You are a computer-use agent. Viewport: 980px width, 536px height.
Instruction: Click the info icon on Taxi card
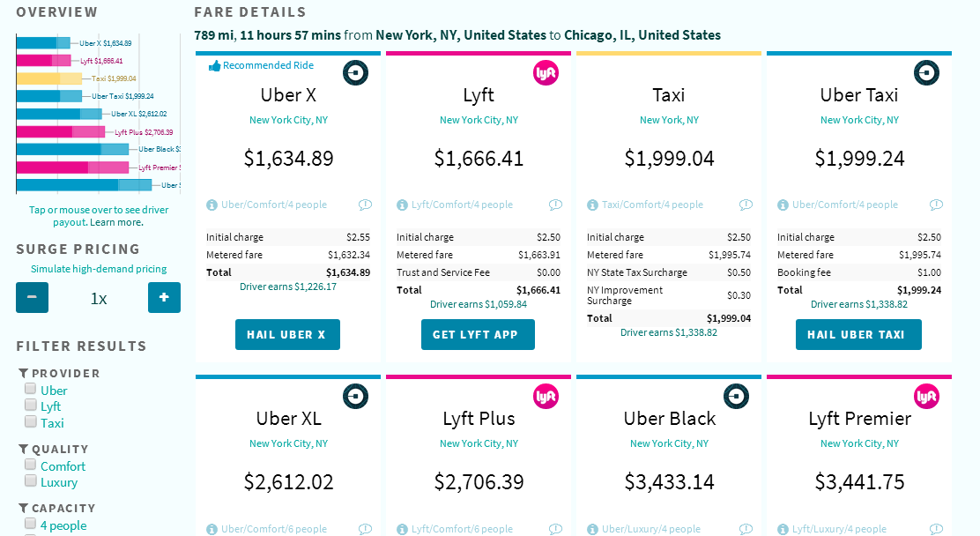592,205
